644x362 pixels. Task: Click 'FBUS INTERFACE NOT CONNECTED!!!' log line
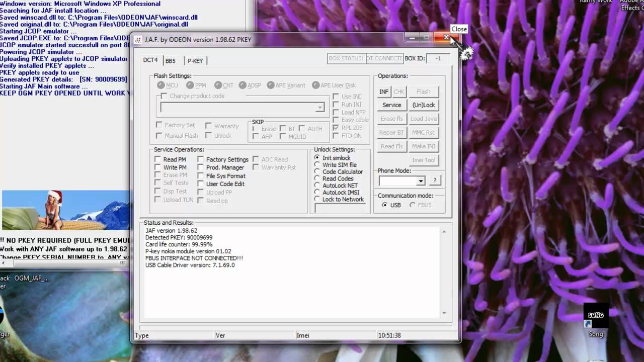click(x=194, y=258)
